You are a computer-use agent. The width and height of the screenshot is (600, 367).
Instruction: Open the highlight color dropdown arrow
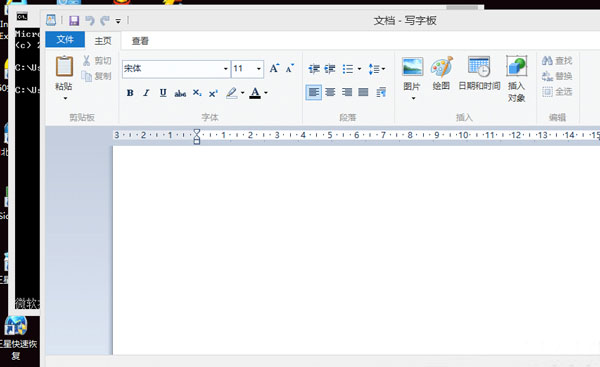pos(243,93)
